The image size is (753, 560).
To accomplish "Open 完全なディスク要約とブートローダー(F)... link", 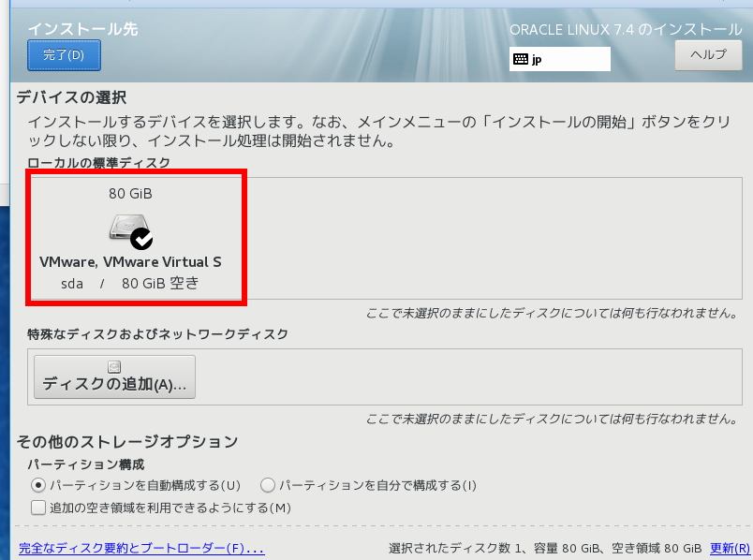I will tap(141, 548).
